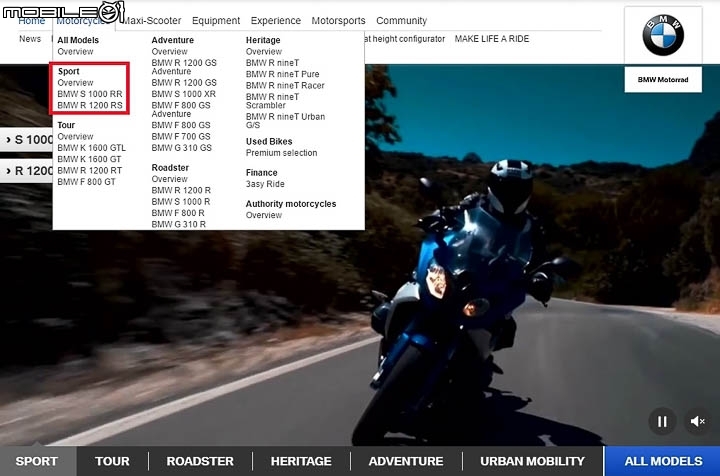Select the SPORT category tab

37,461
